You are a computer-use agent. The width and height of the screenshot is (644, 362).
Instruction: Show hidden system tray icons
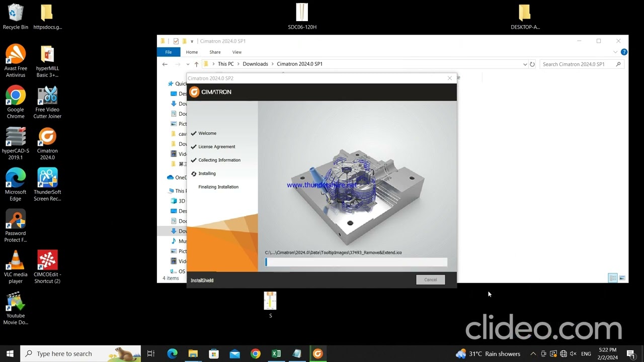click(533, 354)
